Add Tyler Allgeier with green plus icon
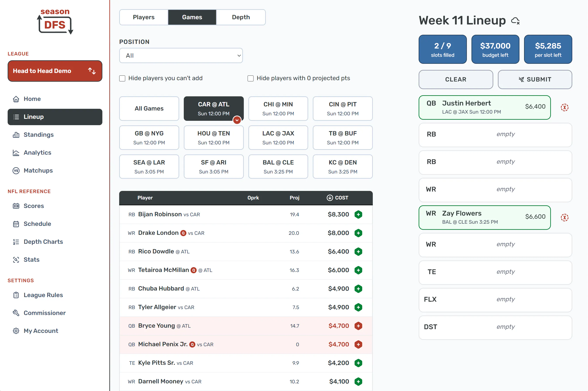The width and height of the screenshot is (588, 391). [358, 307]
